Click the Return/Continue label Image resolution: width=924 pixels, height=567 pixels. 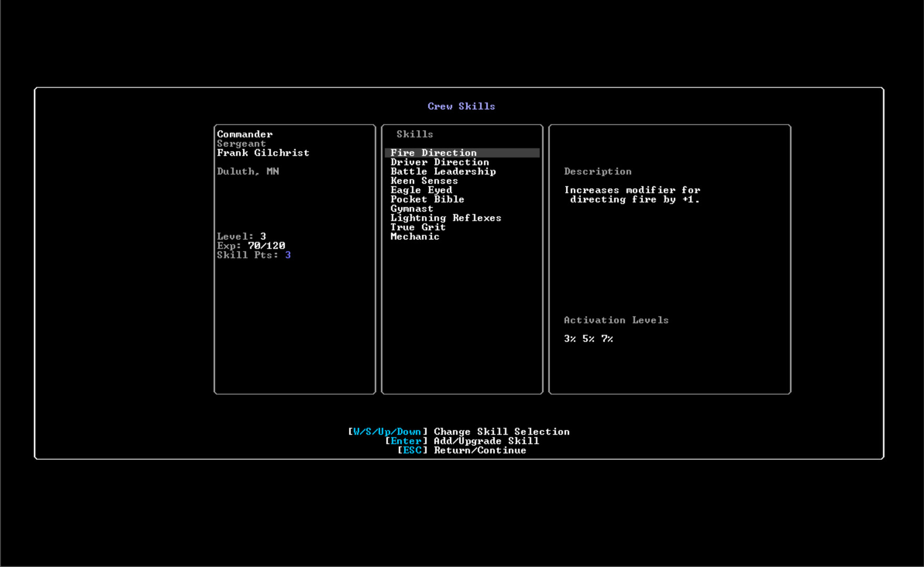(480, 450)
